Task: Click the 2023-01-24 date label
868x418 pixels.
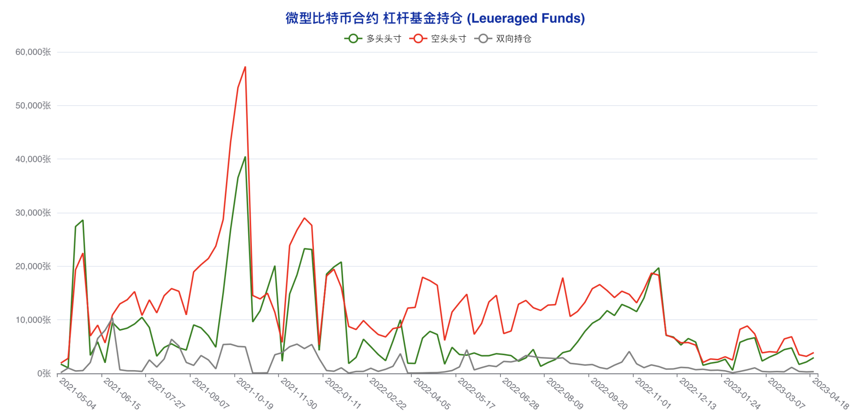Action: click(x=742, y=394)
